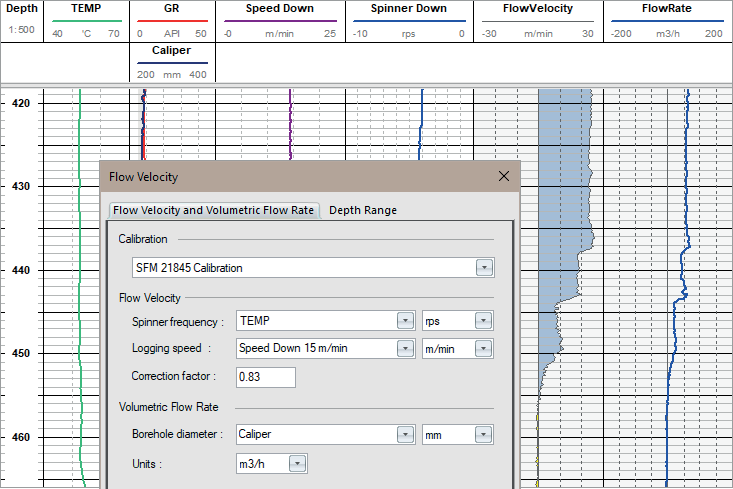This screenshot has height=489, width=733.
Task: Select the TEMP log column header
Action: pyautogui.click(x=86, y=8)
